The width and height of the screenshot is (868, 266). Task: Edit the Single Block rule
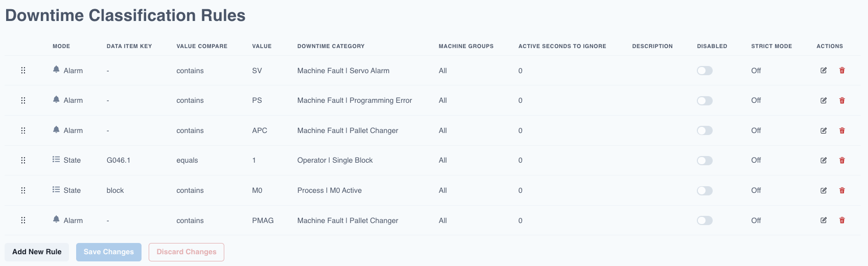tap(824, 160)
